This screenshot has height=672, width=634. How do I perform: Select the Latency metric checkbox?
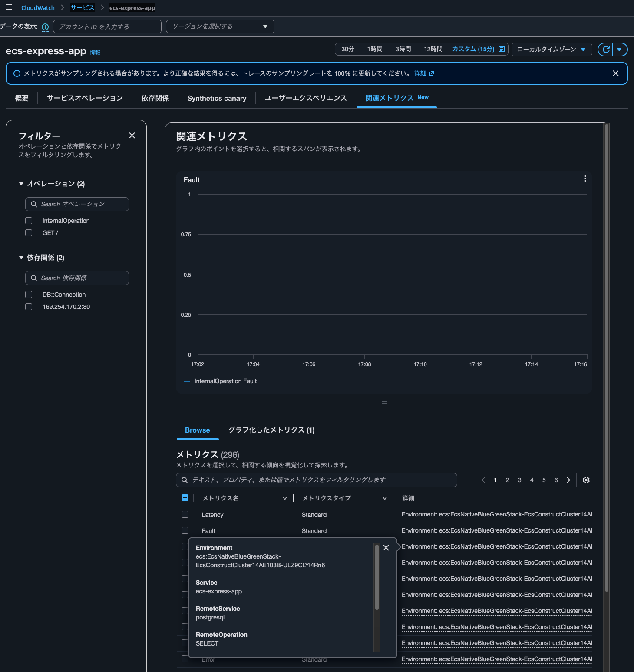(x=185, y=514)
